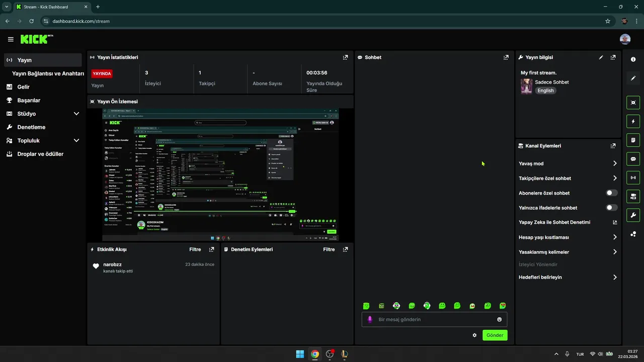
Task: Open Hedefleri belirleyin options chevron
Action: pyautogui.click(x=615, y=277)
